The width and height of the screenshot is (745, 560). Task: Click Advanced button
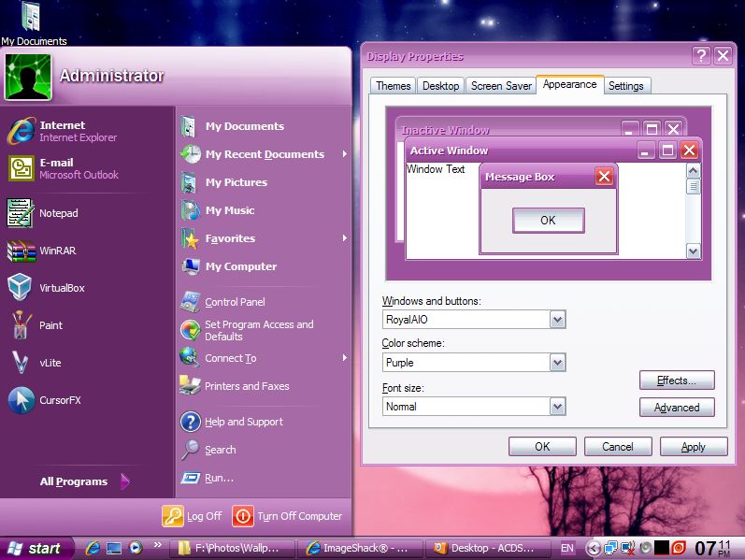[677, 408]
